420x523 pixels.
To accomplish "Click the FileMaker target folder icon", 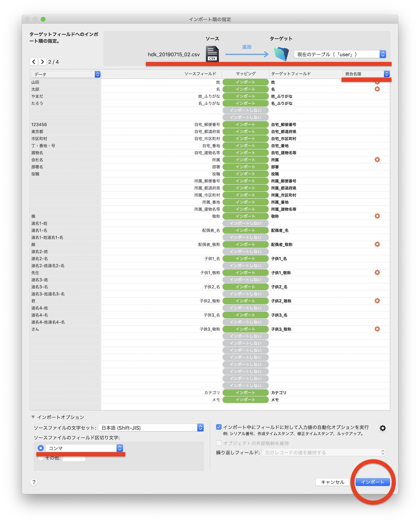I will click(281, 54).
